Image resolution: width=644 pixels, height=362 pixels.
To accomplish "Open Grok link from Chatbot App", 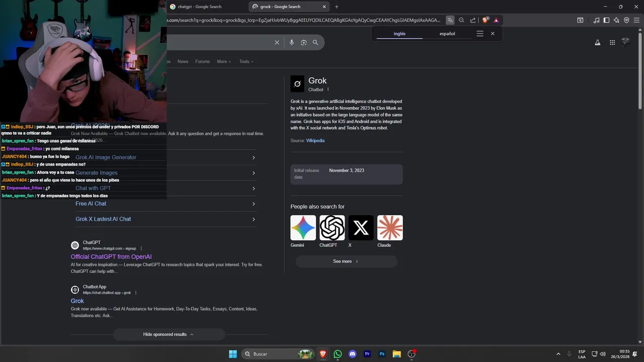I will coord(77,301).
